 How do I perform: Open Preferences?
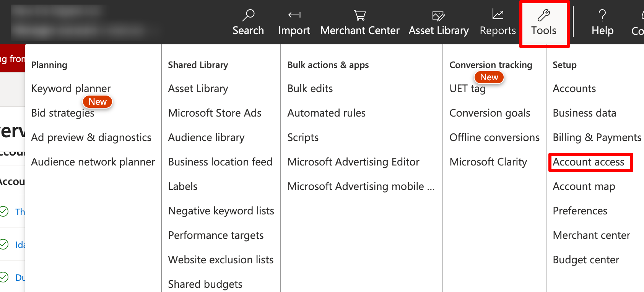(580, 211)
